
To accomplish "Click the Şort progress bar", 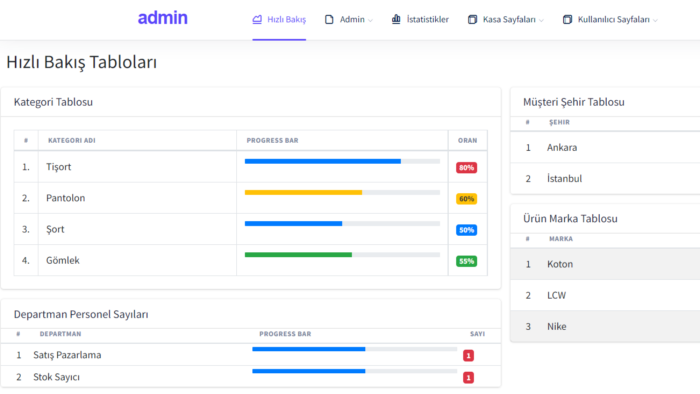I will coord(342,224).
